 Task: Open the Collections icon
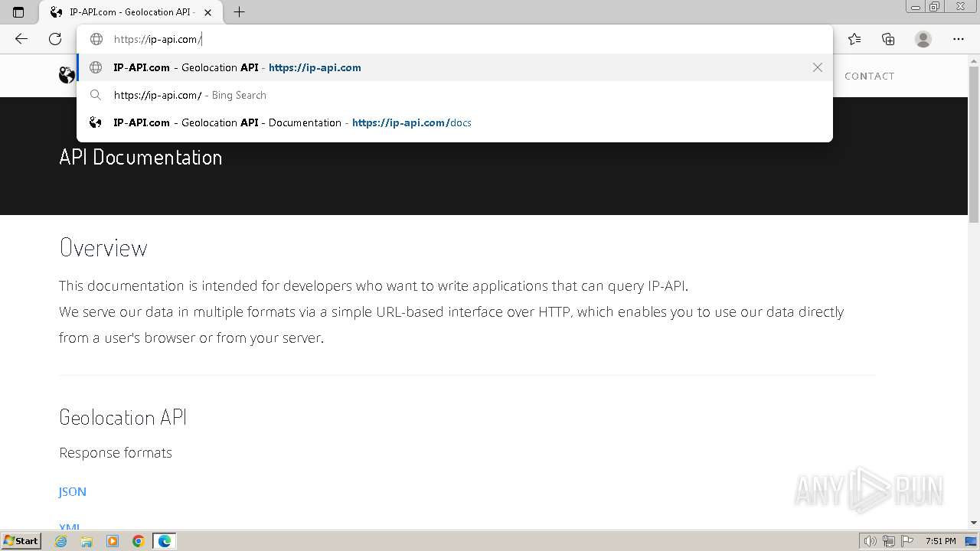click(888, 39)
